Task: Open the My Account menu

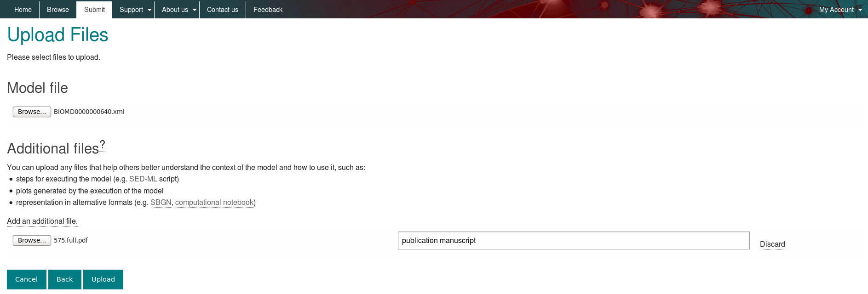Action: [x=836, y=10]
